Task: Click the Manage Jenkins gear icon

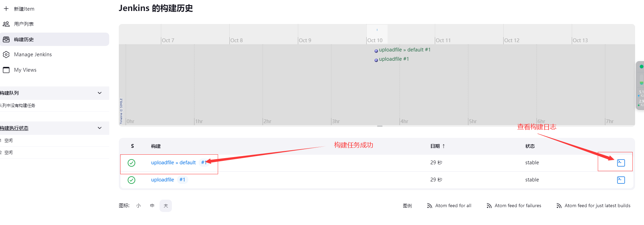Action: pyautogui.click(x=6, y=55)
